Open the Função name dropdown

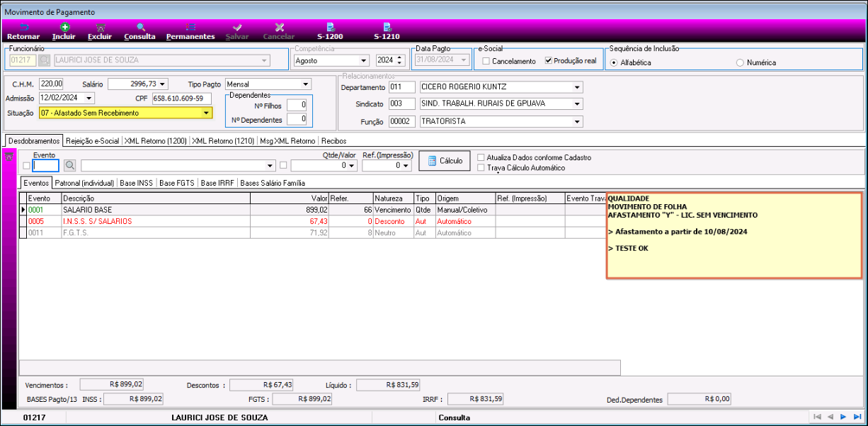578,121
